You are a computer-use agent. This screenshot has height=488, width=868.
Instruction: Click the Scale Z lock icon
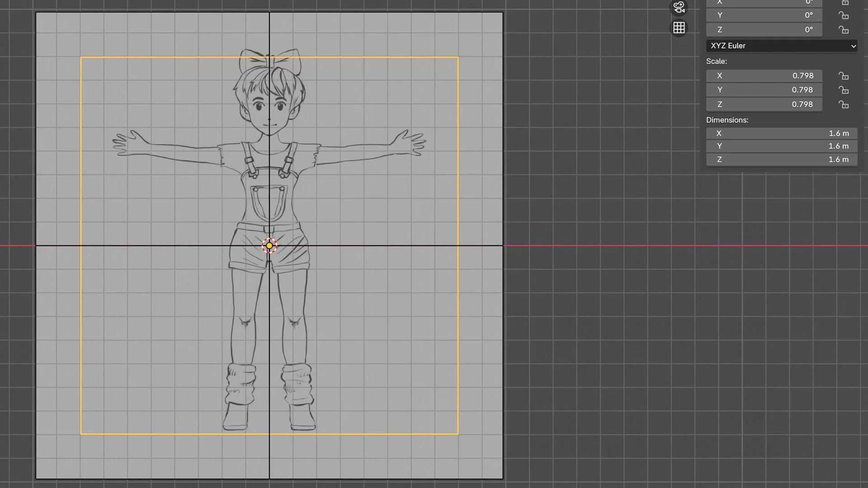843,105
